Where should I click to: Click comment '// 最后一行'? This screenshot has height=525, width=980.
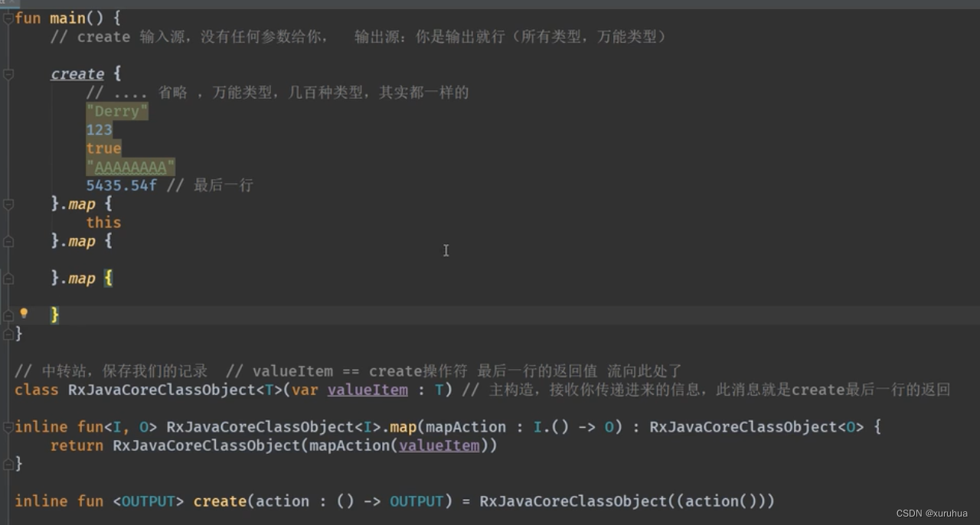(209, 185)
